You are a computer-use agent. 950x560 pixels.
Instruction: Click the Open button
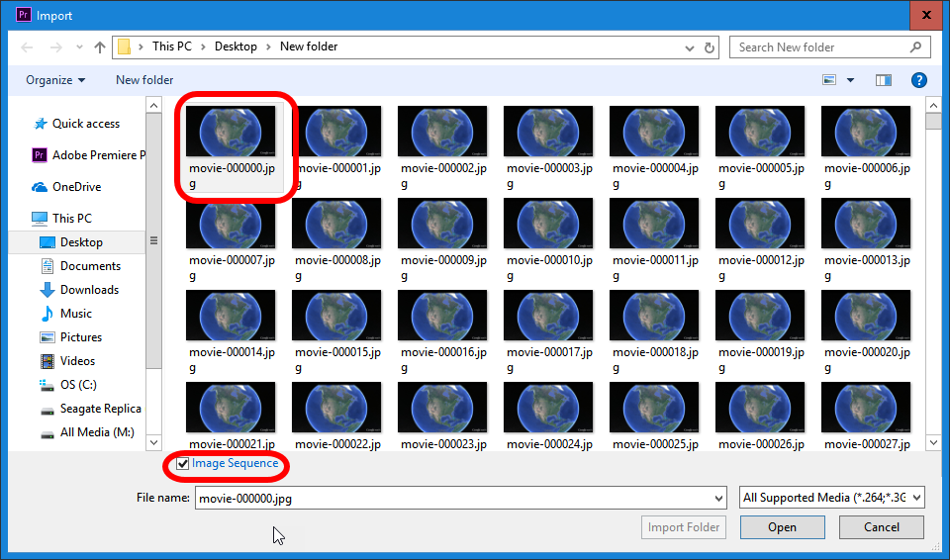tap(782, 527)
